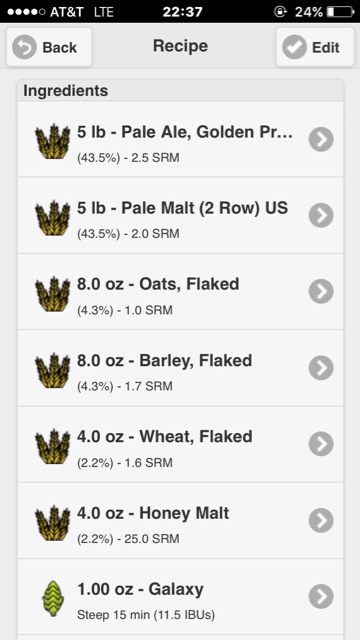Tap the grain icon beside Pale Ale Golden Promise
This screenshot has height=640, width=360.
click(x=53, y=142)
